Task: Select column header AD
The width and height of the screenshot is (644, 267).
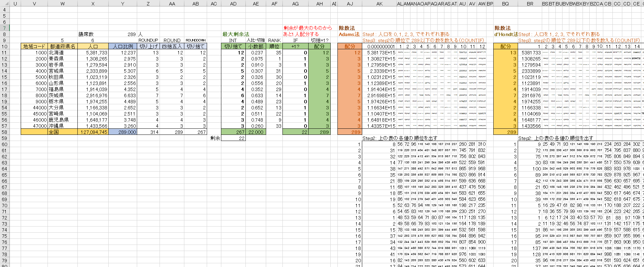Action: (x=233, y=4)
